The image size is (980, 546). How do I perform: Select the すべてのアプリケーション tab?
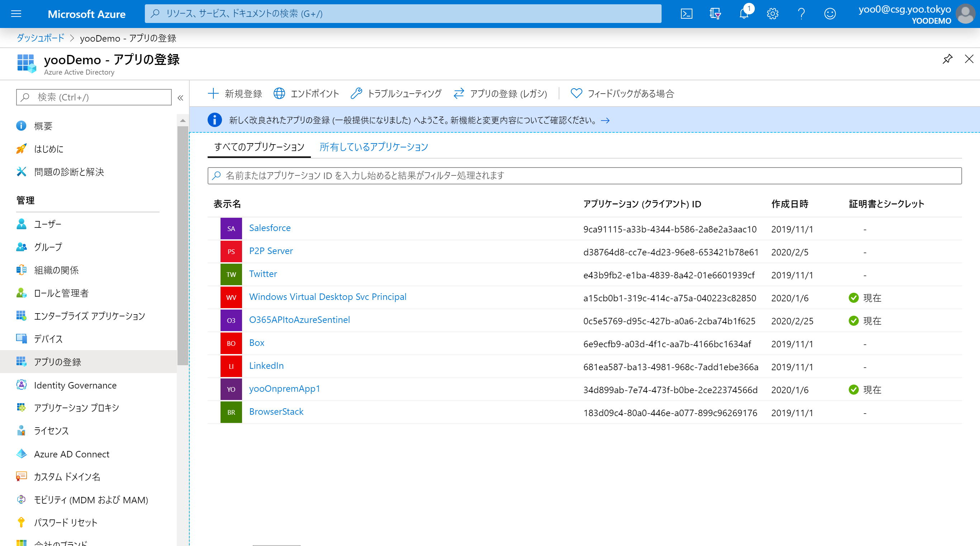tap(259, 146)
